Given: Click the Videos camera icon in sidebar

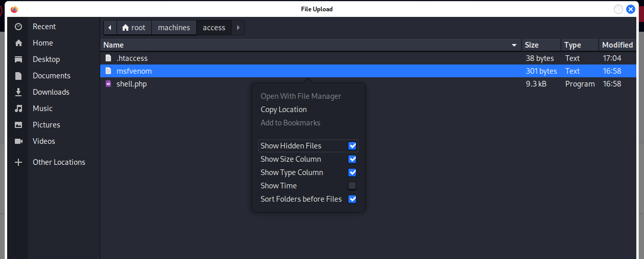Looking at the screenshot, I should (18, 141).
